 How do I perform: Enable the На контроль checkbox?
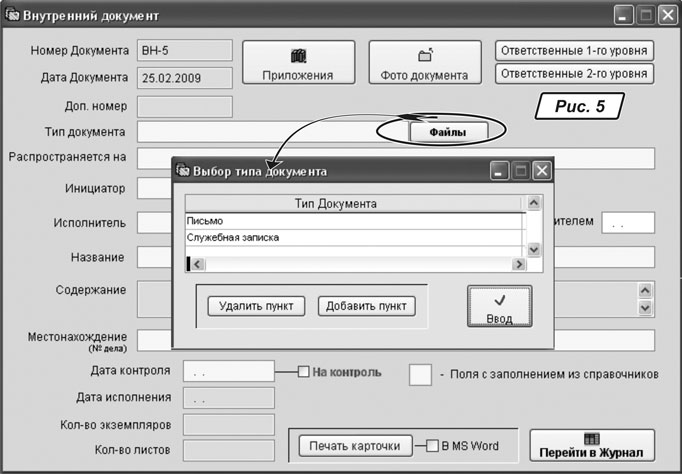(304, 372)
